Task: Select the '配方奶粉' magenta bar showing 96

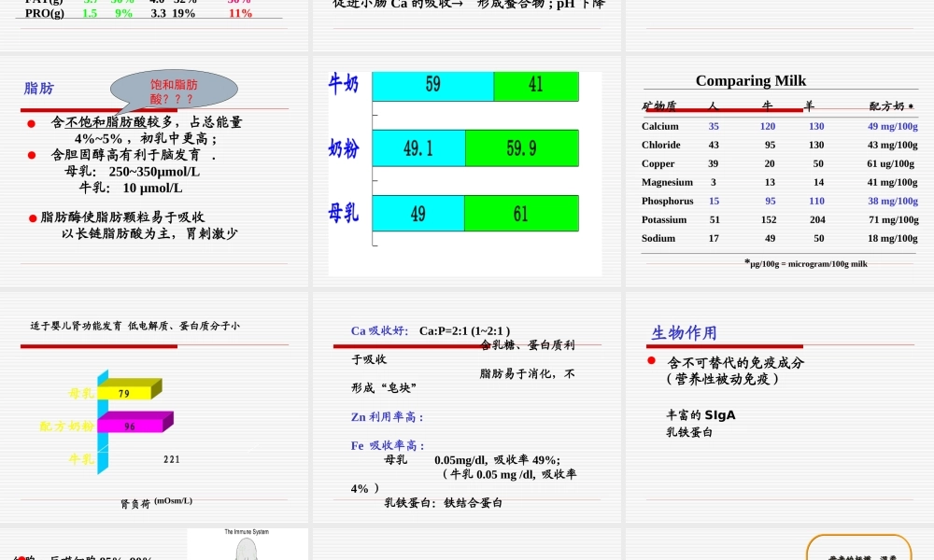Action: coord(132,427)
